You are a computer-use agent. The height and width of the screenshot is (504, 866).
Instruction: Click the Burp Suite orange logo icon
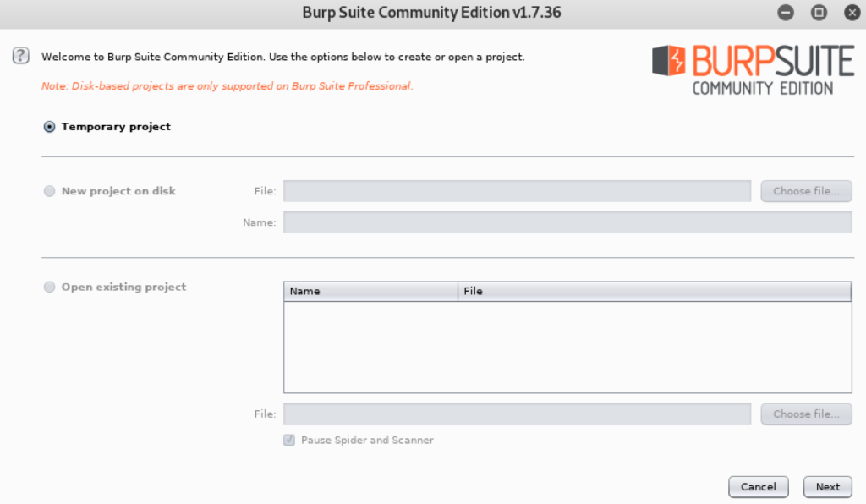[x=669, y=60]
